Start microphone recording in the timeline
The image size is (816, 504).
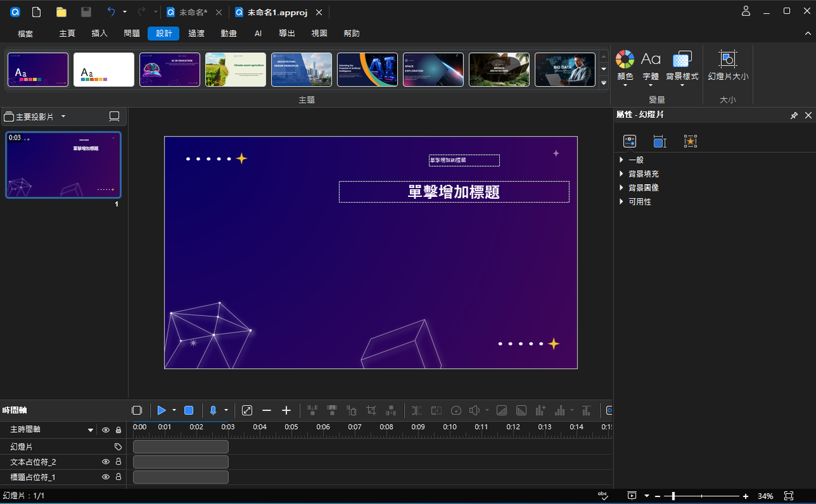click(x=214, y=410)
